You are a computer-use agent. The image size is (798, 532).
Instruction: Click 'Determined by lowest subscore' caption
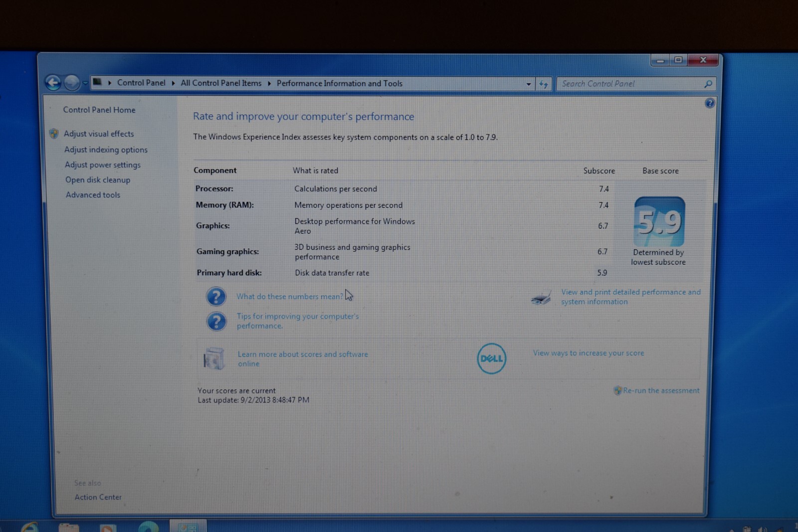658,257
